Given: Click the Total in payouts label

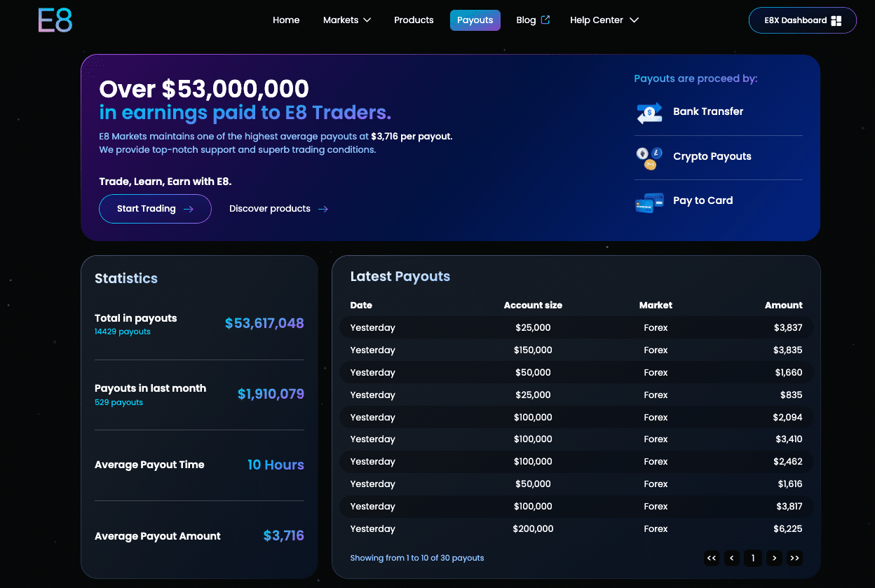Looking at the screenshot, I should pos(136,318).
